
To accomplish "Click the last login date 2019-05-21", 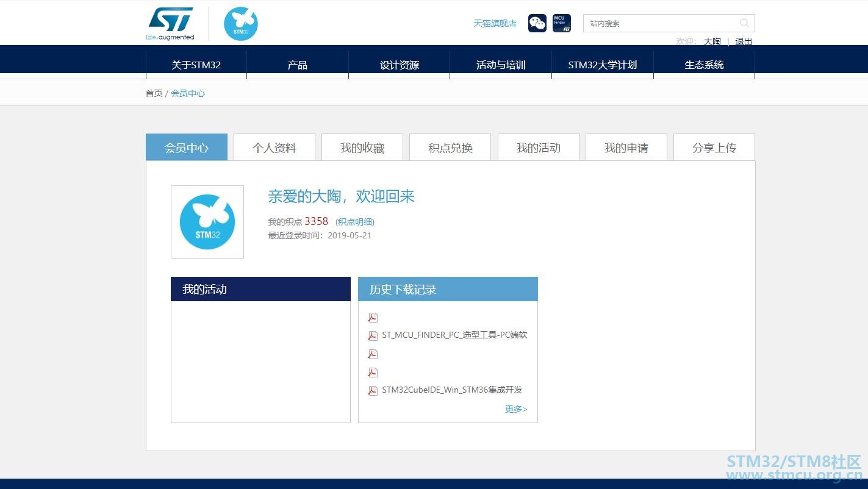I will point(350,235).
